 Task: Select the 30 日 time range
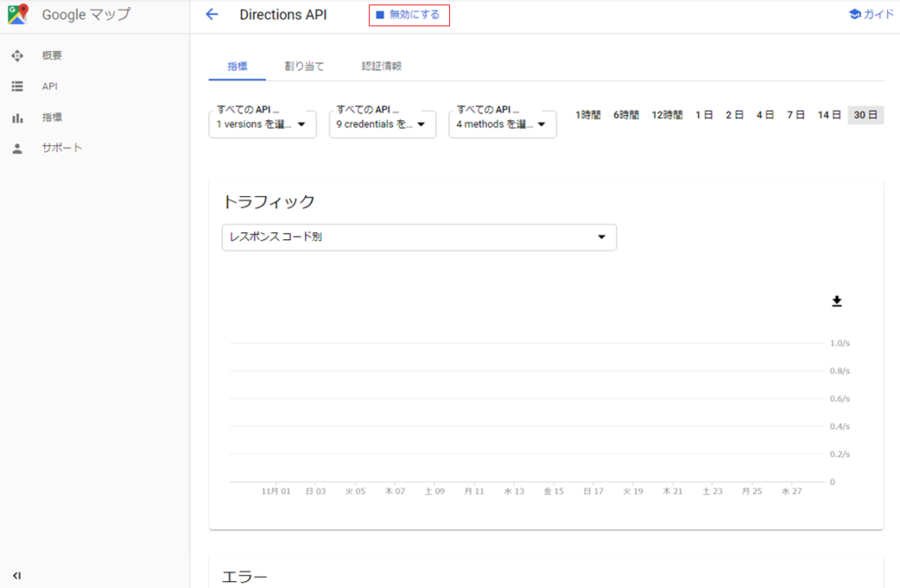tap(866, 115)
